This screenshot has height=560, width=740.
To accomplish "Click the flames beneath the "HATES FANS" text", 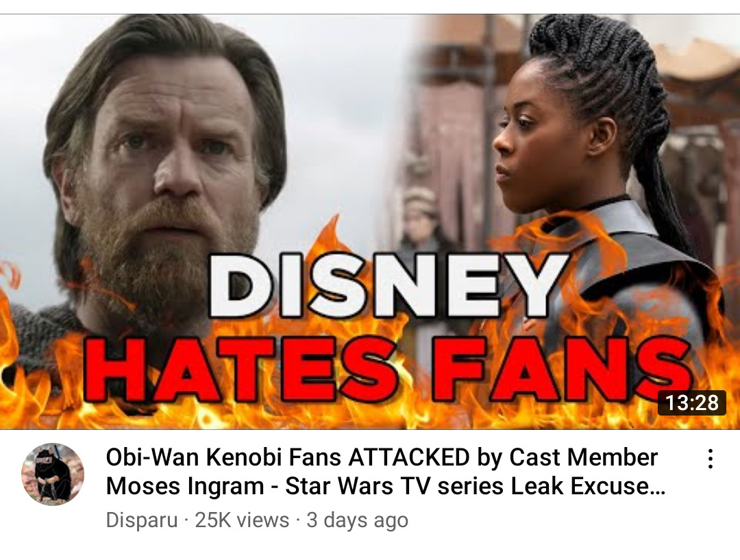I will click(x=368, y=415).
